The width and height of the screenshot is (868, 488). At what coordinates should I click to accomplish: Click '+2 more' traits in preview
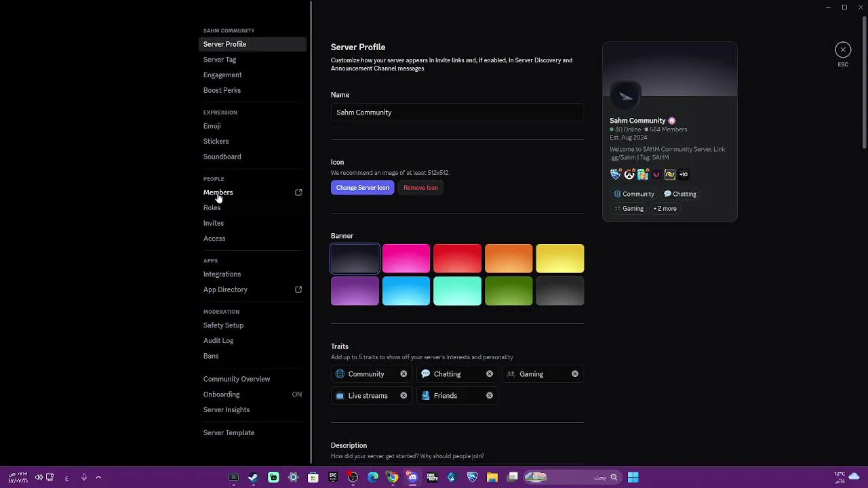[x=665, y=209]
